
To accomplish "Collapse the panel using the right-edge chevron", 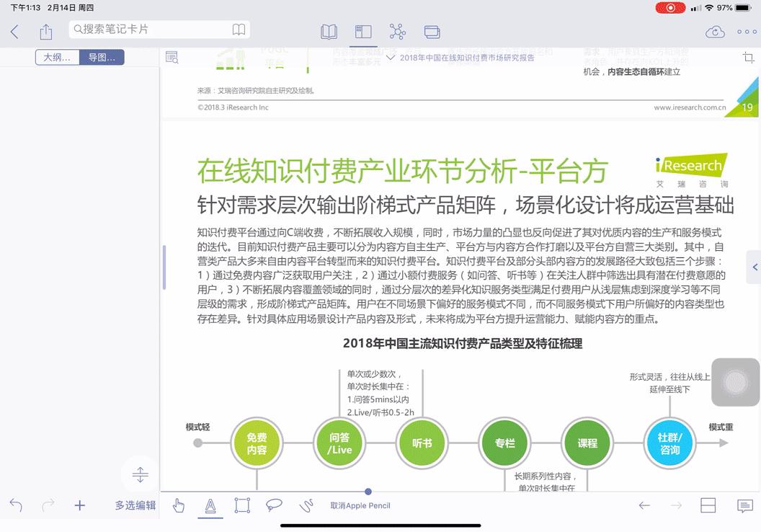I will (x=755, y=268).
